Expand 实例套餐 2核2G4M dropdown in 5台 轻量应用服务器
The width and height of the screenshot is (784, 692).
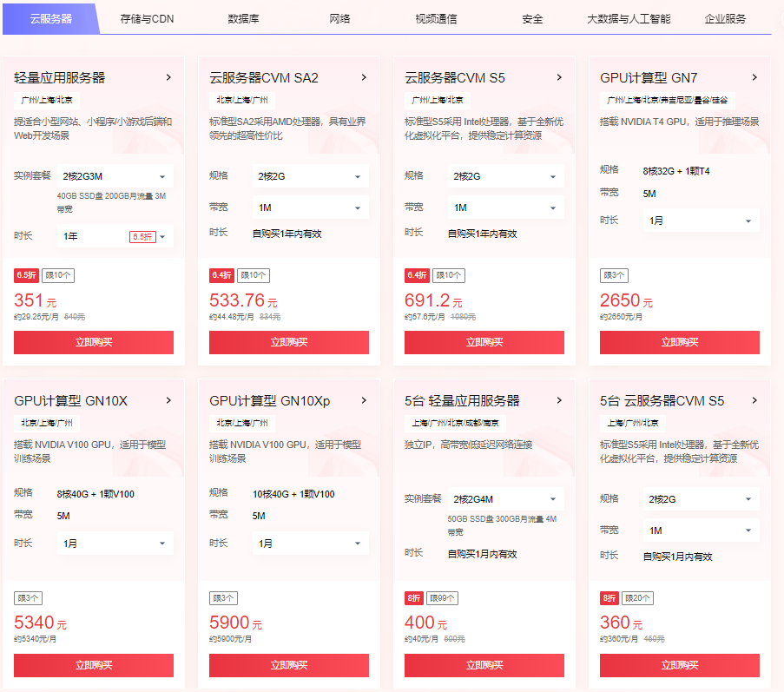tap(506, 499)
